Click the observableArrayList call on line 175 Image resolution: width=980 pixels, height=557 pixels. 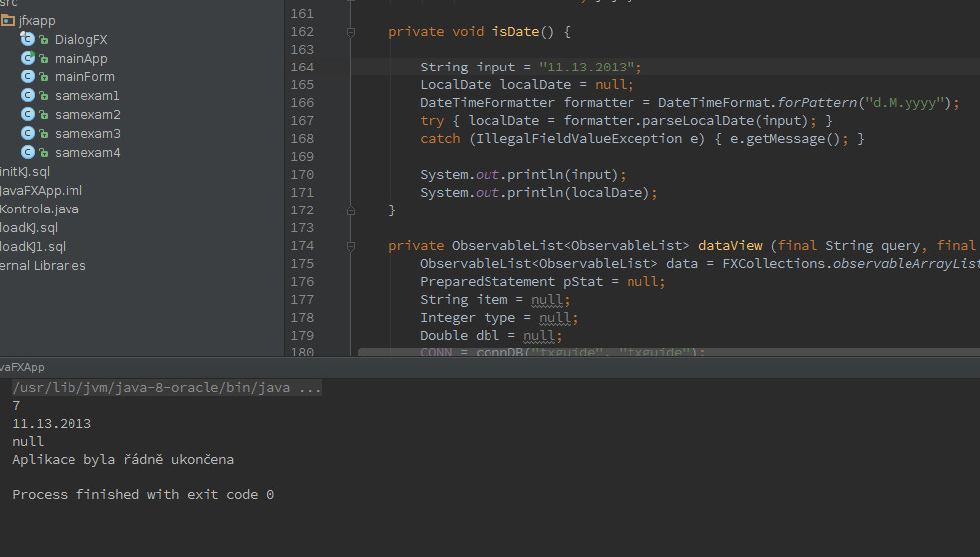click(907, 264)
